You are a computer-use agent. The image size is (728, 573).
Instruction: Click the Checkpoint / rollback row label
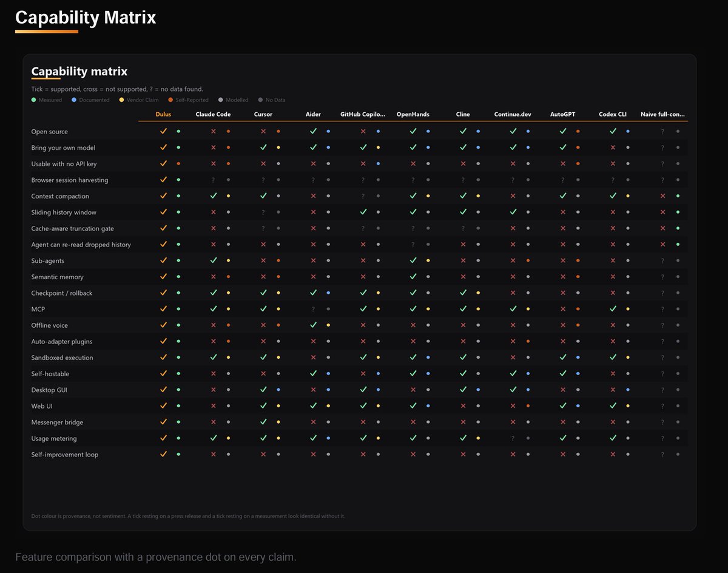pyautogui.click(x=62, y=293)
